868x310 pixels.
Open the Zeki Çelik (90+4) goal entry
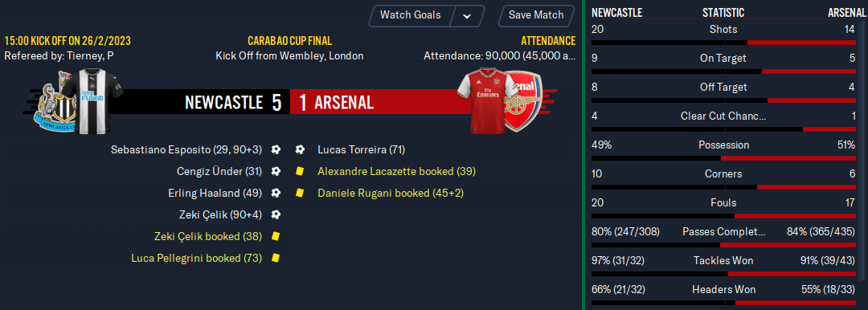click(x=220, y=214)
